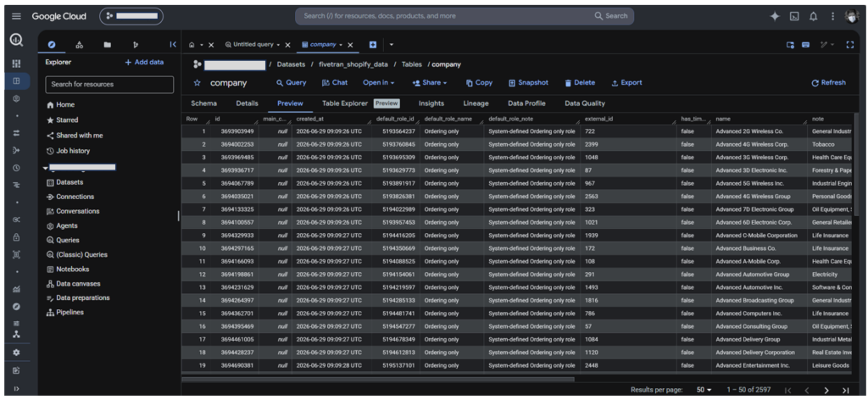Open the three-dot more options menu in header
The height and width of the screenshot is (400, 868).
(x=832, y=16)
